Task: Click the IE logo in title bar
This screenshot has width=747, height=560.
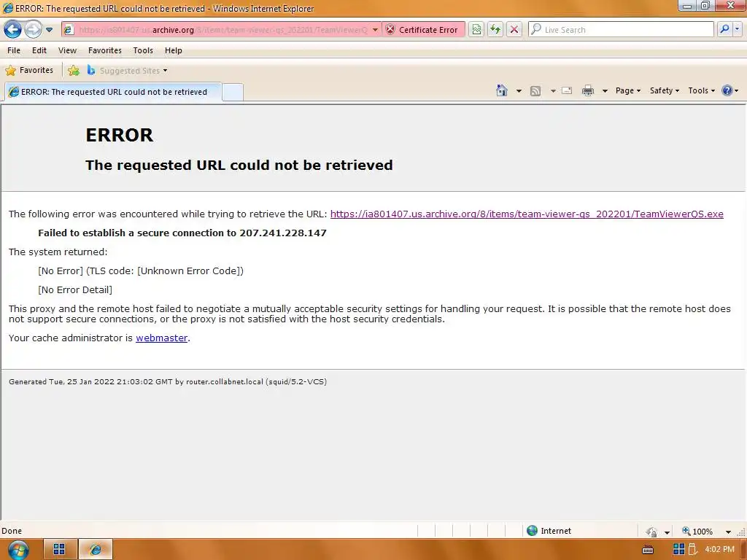Action: point(7,8)
